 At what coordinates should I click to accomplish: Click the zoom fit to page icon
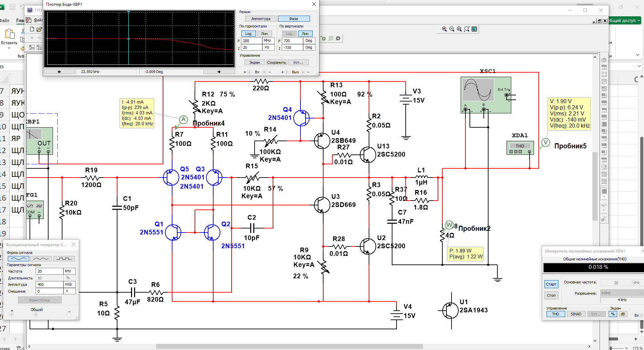(x=467, y=29)
